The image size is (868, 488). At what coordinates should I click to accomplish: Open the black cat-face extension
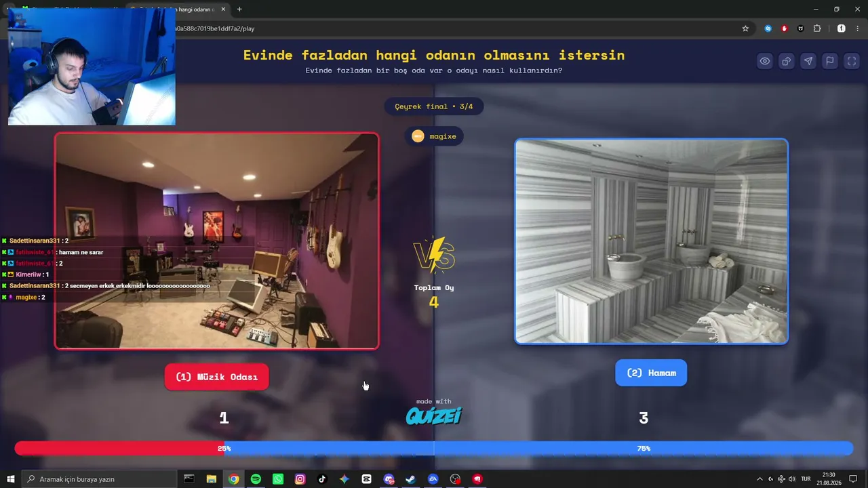(801, 28)
